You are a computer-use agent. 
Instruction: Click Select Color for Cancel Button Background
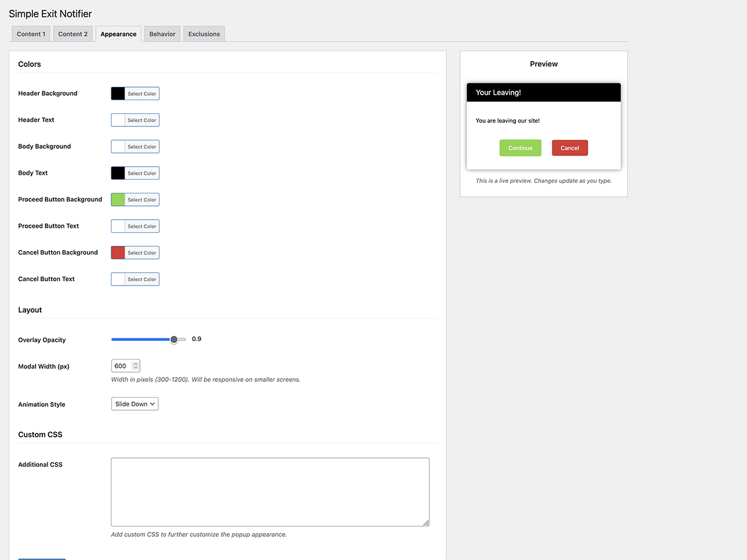click(x=142, y=253)
